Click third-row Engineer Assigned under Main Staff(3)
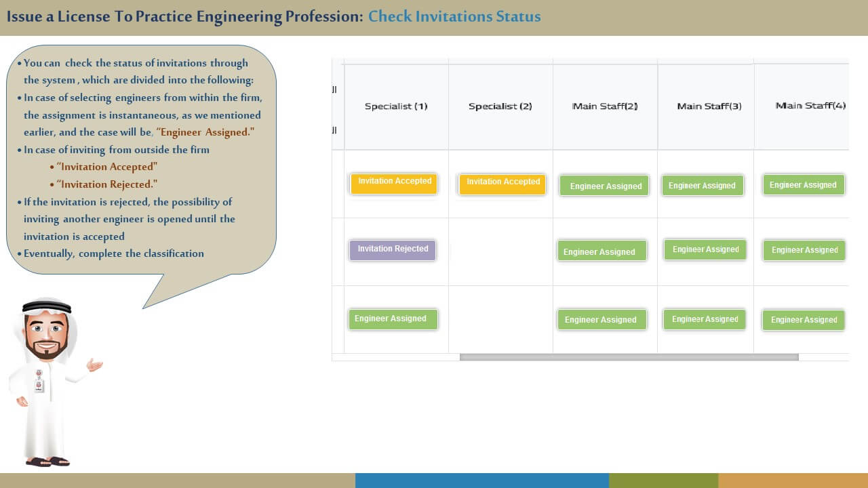This screenshot has height=488, width=868. (x=705, y=319)
